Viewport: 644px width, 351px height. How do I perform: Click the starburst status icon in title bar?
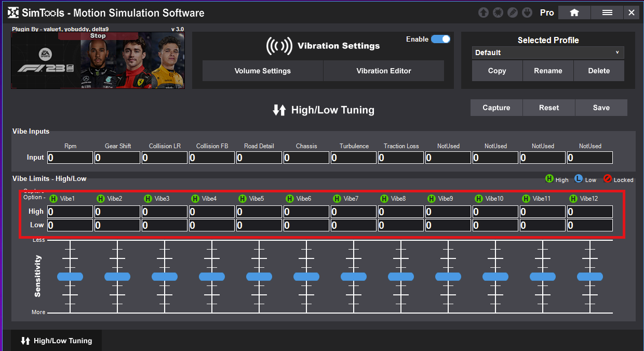click(498, 12)
